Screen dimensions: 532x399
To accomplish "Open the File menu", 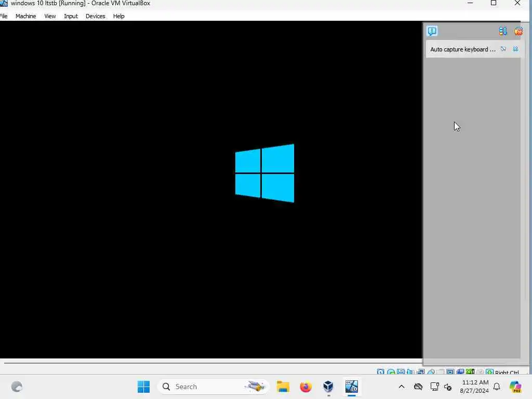I will (x=4, y=16).
